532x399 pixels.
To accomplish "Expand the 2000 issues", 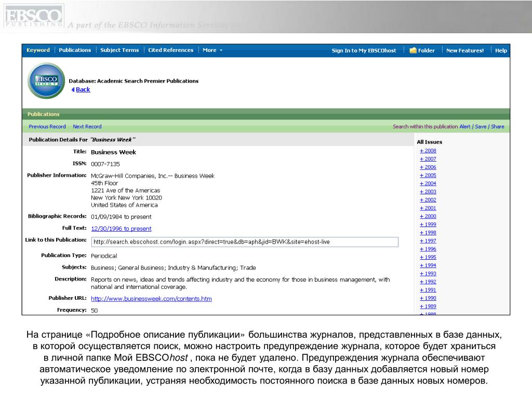I will pyautogui.click(x=428, y=217).
